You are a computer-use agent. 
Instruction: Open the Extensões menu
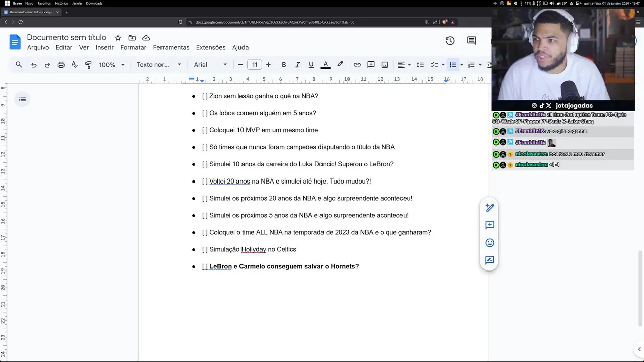[211, 47]
